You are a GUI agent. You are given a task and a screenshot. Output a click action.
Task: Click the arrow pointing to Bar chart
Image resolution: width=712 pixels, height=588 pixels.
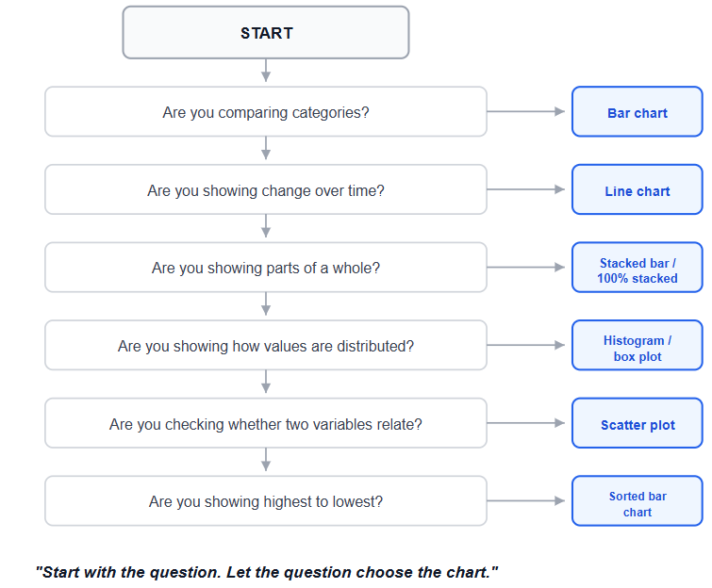pyautogui.click(x=526, y=111)
